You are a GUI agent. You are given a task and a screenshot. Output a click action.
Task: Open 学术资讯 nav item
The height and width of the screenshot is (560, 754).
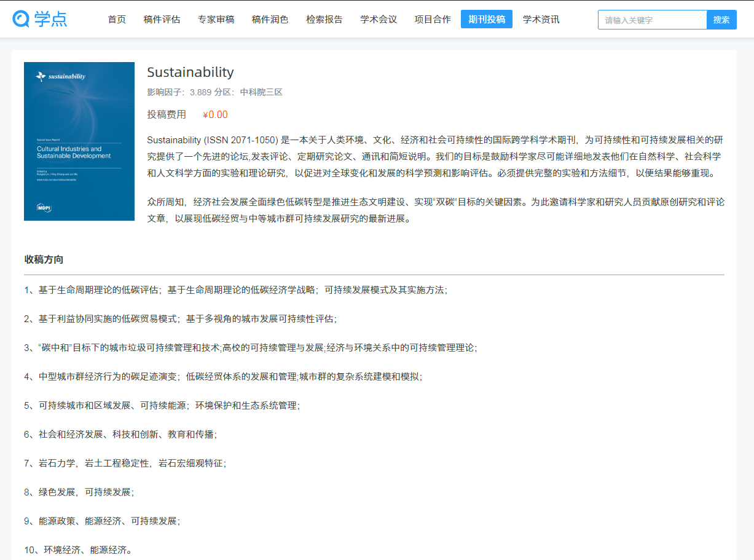click(x=541, y=19)
